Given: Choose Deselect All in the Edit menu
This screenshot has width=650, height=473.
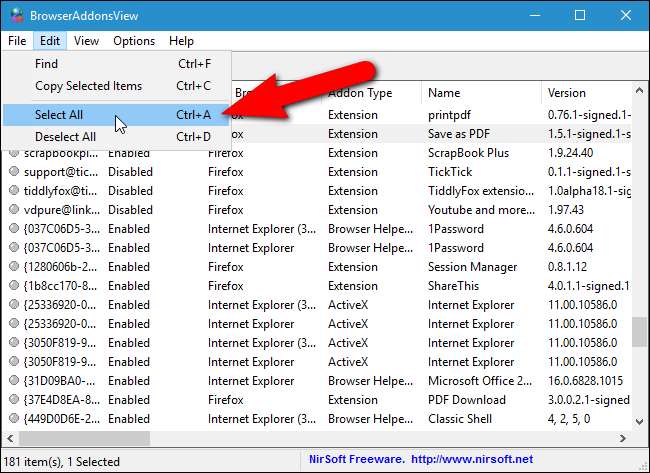Looking at the screenshot, I should [65, 137].
